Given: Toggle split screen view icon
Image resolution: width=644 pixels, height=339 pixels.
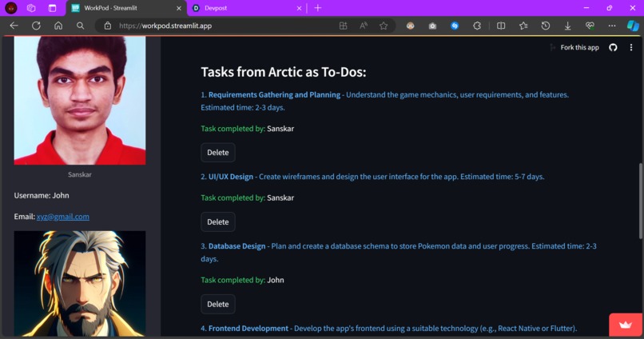Looking at the screenshot, I should point(501,26).
